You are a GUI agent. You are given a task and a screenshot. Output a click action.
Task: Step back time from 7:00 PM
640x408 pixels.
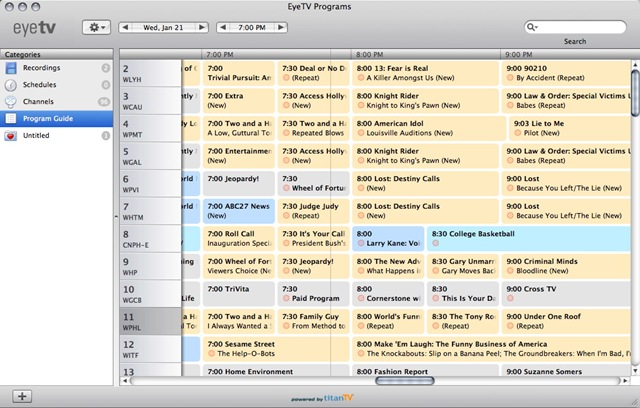[223, 27]
